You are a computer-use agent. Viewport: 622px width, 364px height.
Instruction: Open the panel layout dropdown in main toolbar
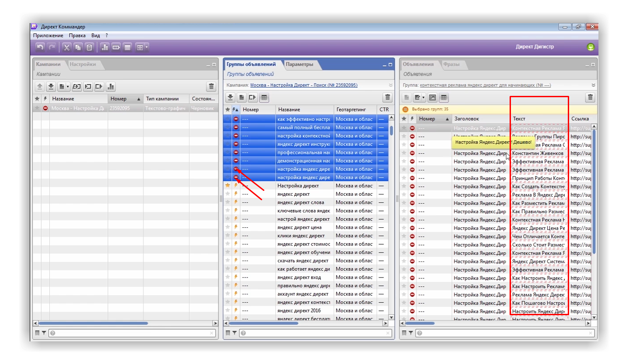[x=142, y=47]
